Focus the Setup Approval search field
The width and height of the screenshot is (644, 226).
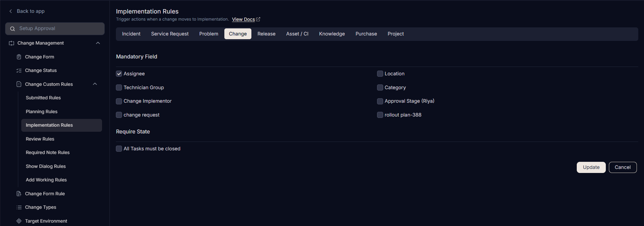point(55,29)
